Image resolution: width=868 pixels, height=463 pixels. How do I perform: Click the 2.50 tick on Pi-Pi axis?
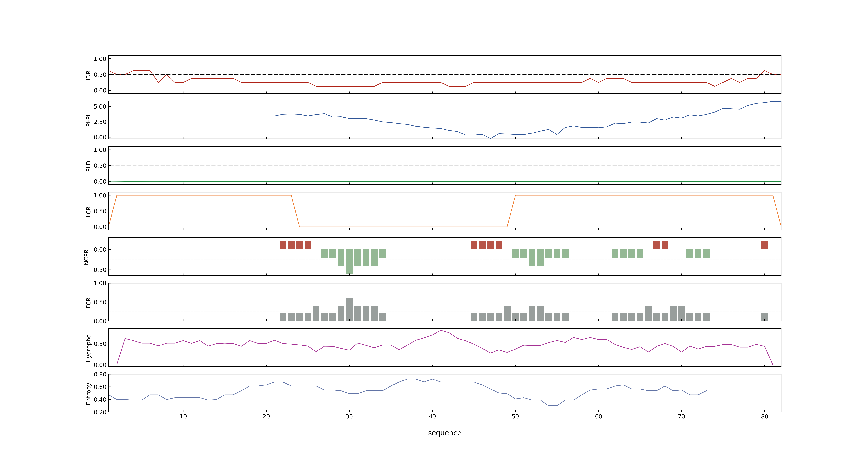[100, 122]
